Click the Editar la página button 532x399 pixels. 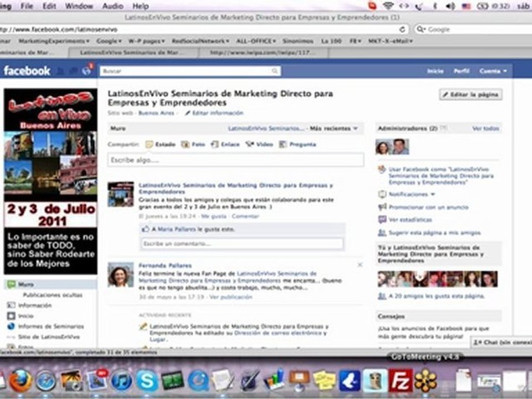tap(470, 95)
